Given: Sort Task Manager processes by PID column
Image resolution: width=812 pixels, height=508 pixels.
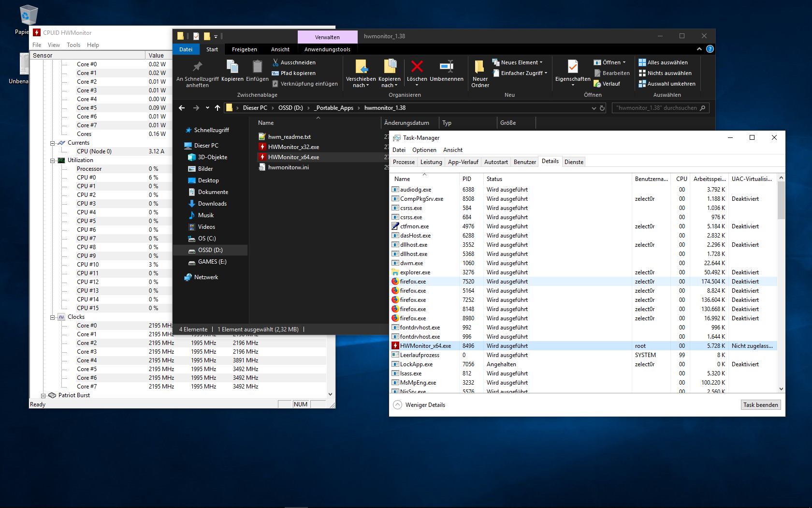Looking at the screenshot, I should point(471,179).
